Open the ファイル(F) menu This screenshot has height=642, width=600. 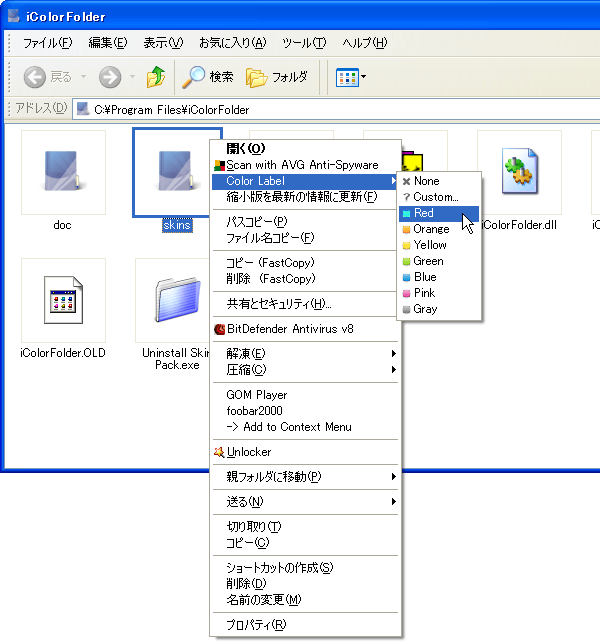coord(48,43)
